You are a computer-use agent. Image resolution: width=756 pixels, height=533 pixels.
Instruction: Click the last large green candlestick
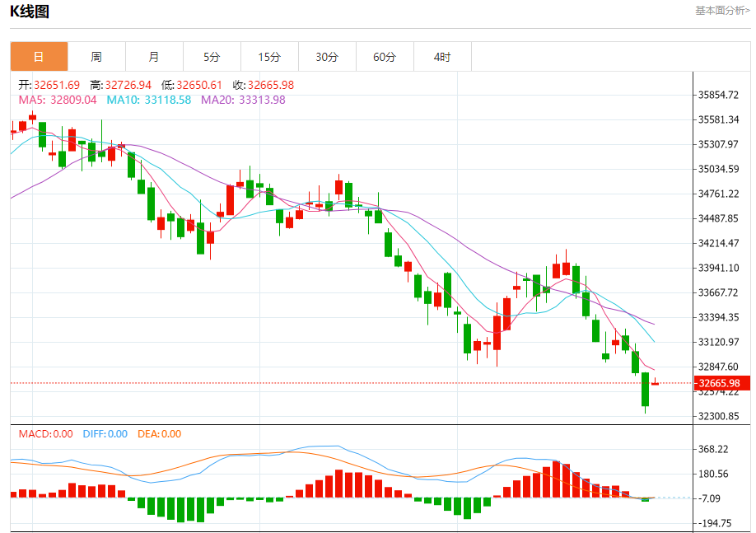[645, 390]
